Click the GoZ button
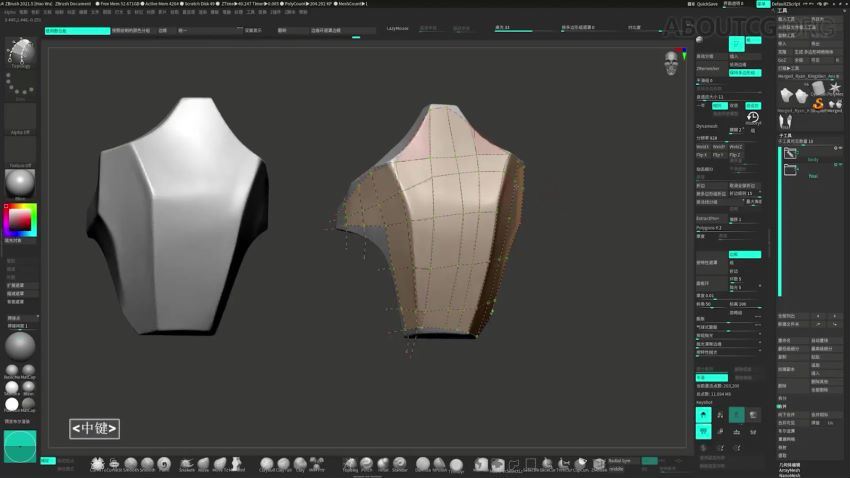 784,60
